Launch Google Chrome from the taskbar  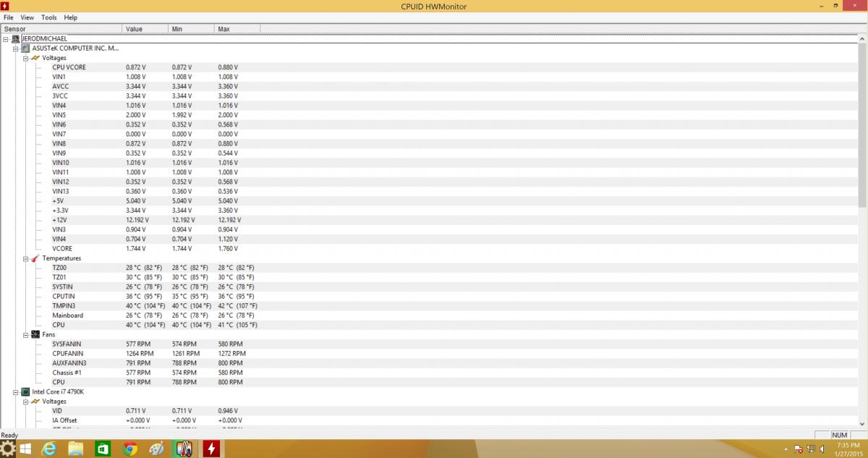pyautogui.click(x=130, y=449)
